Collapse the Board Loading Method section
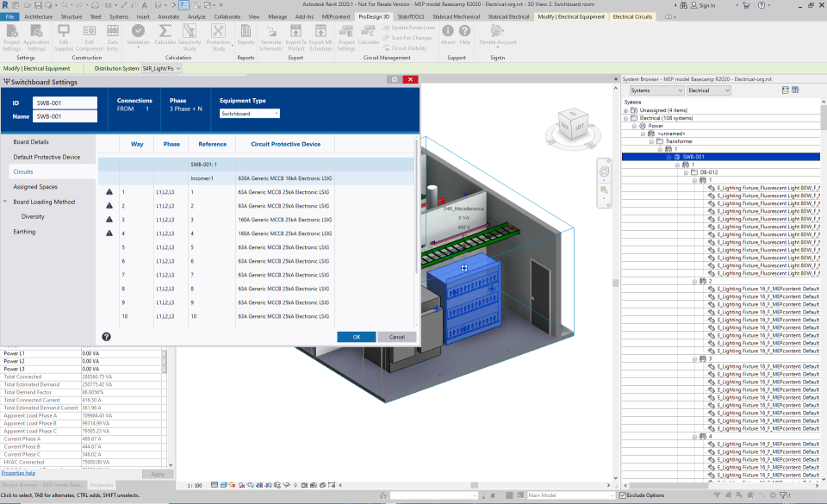This screenshot has width=827, height=504. [x=6, y=202]
